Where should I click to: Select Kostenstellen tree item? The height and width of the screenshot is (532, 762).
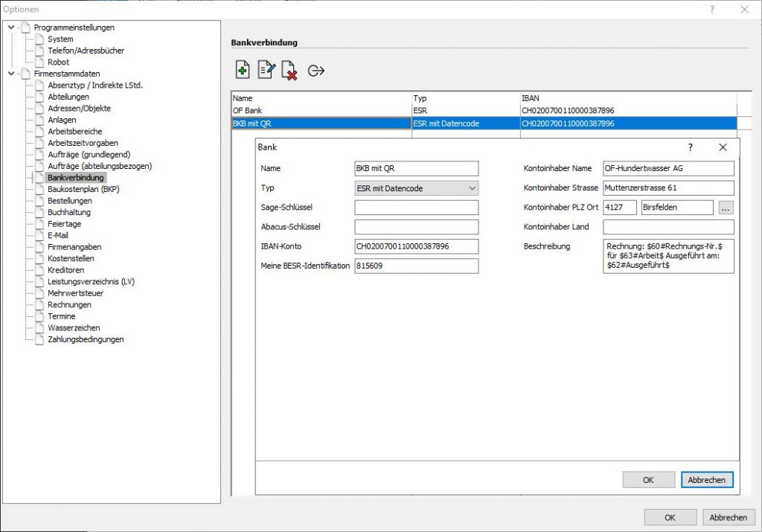pos(71,258)
